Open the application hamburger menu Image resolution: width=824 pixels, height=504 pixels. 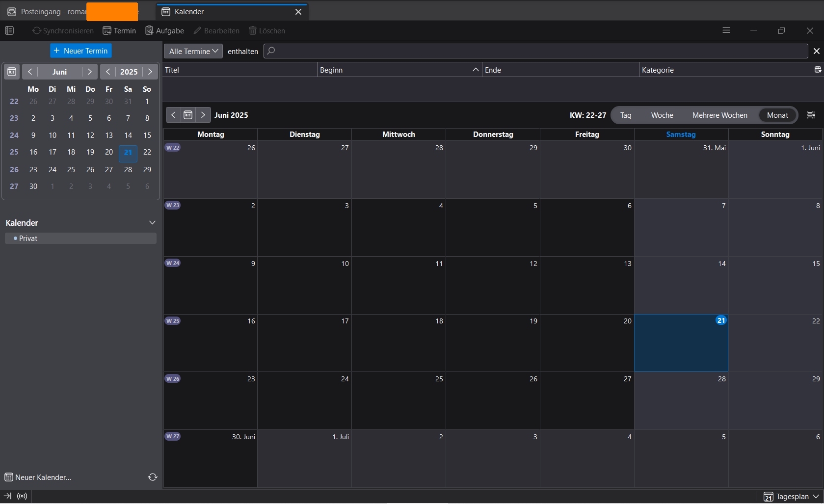coord(726,30)
